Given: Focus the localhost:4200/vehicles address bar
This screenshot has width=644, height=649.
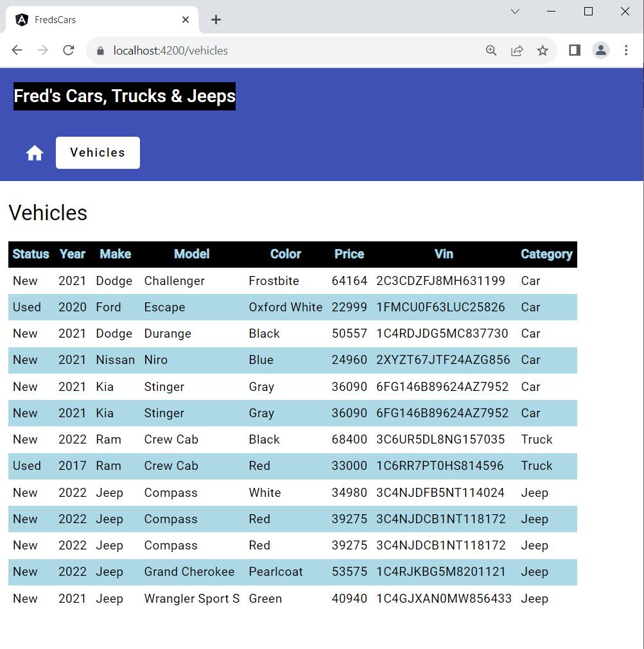Looking at the screenshot, I should click(290, 51).
